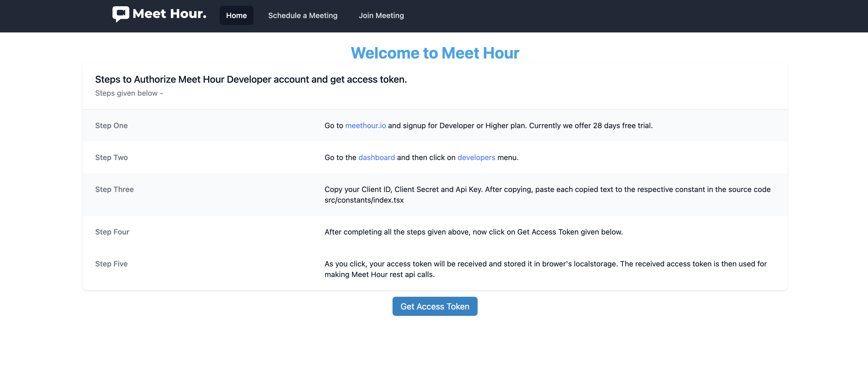Click Step Four's Get Access Token instruction text

coord(473,232)
